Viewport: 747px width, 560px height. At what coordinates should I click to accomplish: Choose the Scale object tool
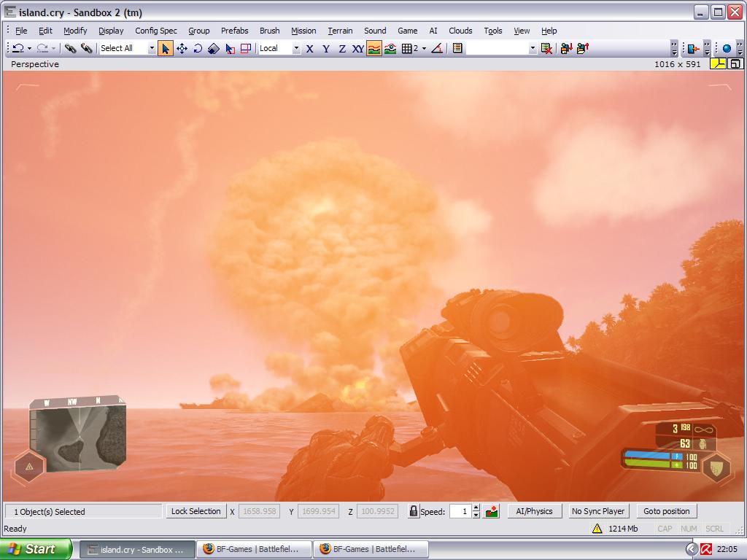coord(214,48)
